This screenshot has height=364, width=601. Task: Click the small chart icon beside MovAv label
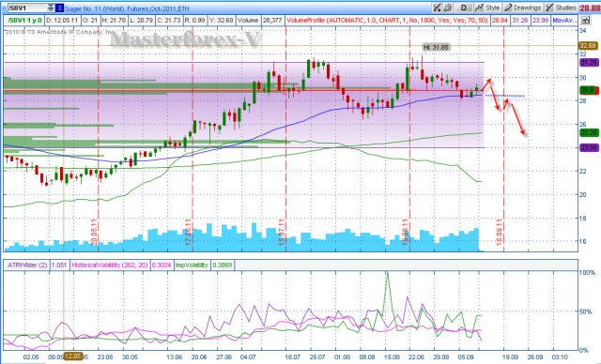point(585,20)
